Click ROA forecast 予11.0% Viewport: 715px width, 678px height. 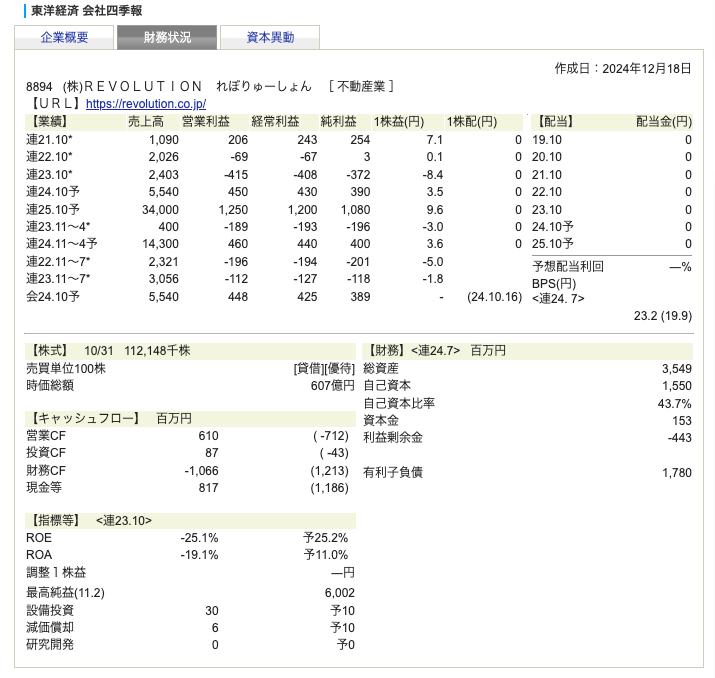point(326,555)
